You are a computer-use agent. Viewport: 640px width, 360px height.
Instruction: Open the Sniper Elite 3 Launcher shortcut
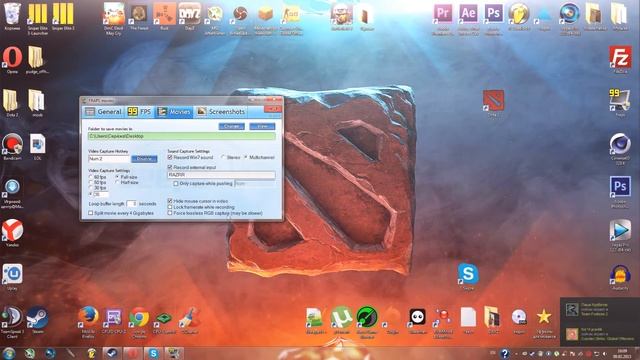(x=38, y=18)
